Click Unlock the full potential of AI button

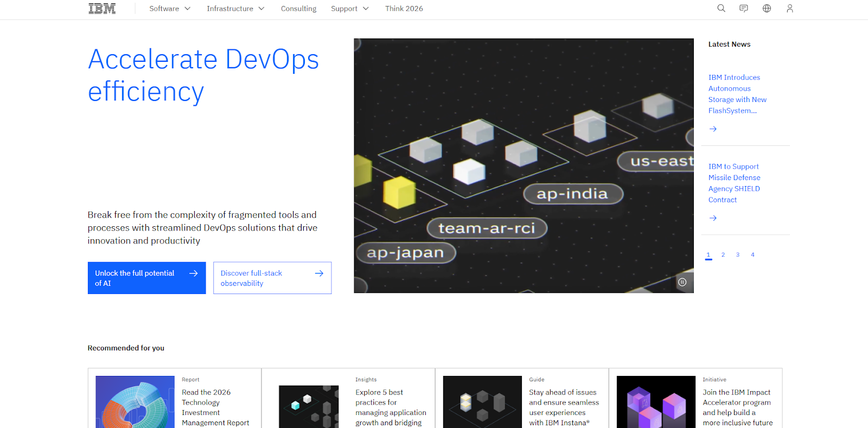click(x=146, y=278)
